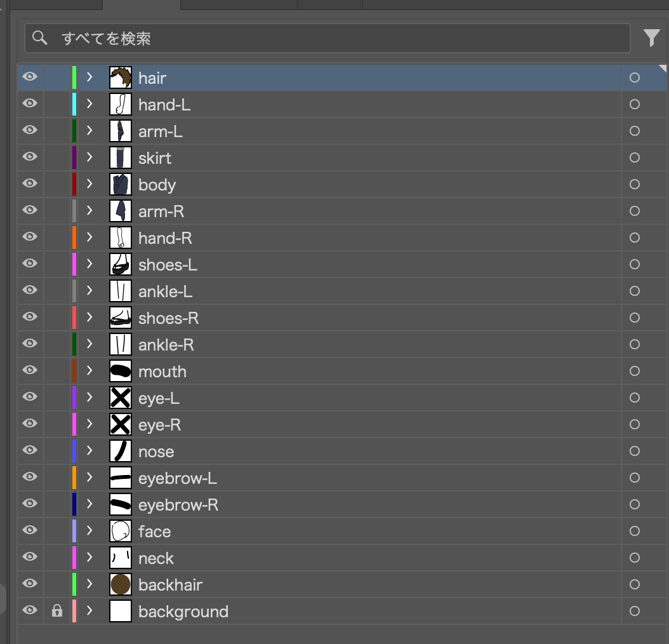Select the ankle-R layer name
Viewport: 669px width, 644px height.
[x=166, y=345]
